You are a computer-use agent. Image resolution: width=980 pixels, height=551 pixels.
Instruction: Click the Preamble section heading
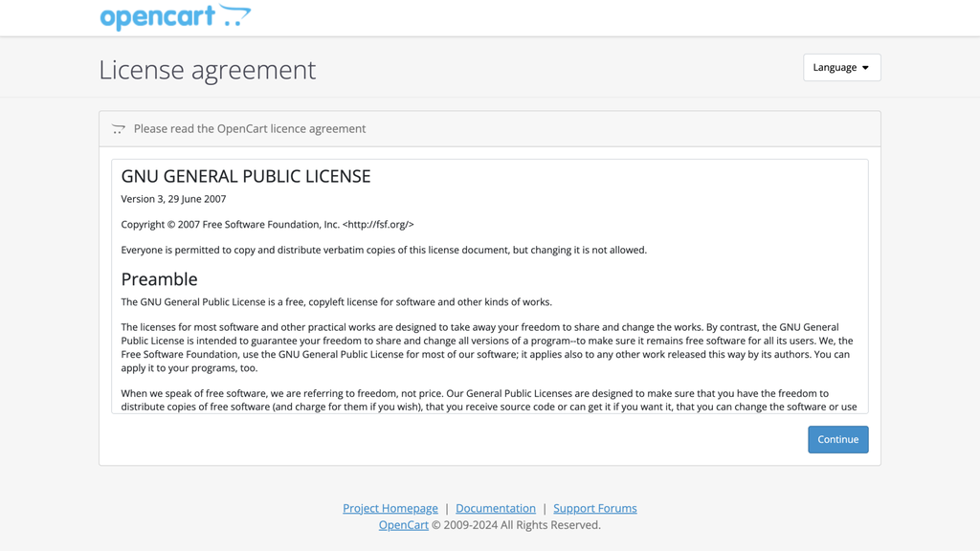click(x=159, y=278)
